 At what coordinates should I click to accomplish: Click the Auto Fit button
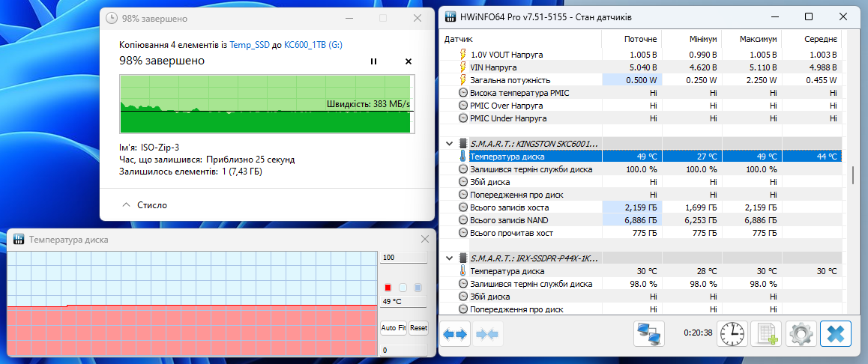point(394,328)
